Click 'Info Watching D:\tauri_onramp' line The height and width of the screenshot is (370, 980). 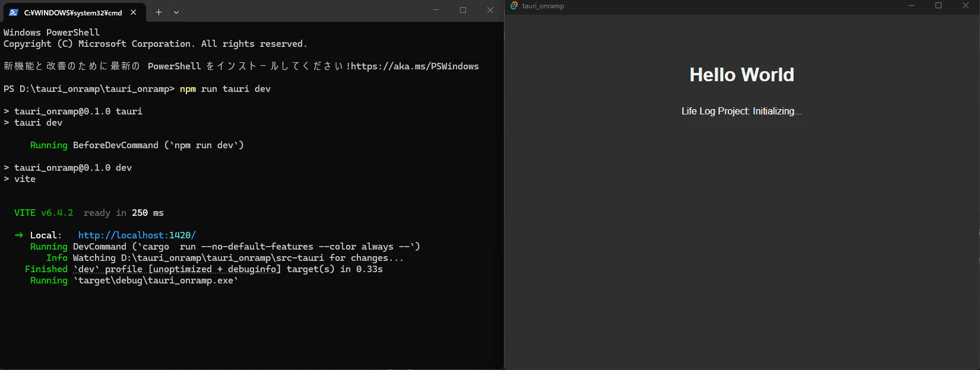pos(225,258)
